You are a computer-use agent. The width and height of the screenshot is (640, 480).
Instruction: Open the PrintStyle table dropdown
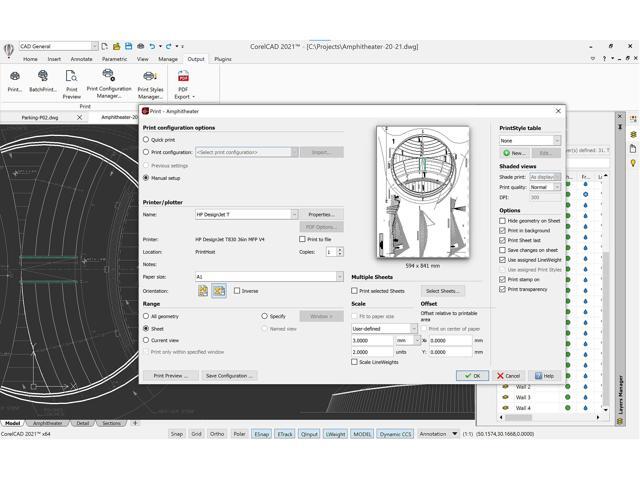[557, 140]
